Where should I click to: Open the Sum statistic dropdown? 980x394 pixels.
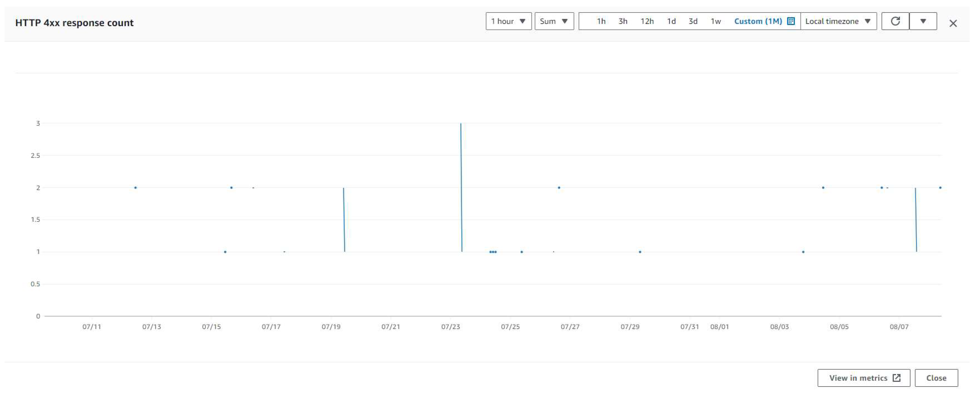coord(554,21)
